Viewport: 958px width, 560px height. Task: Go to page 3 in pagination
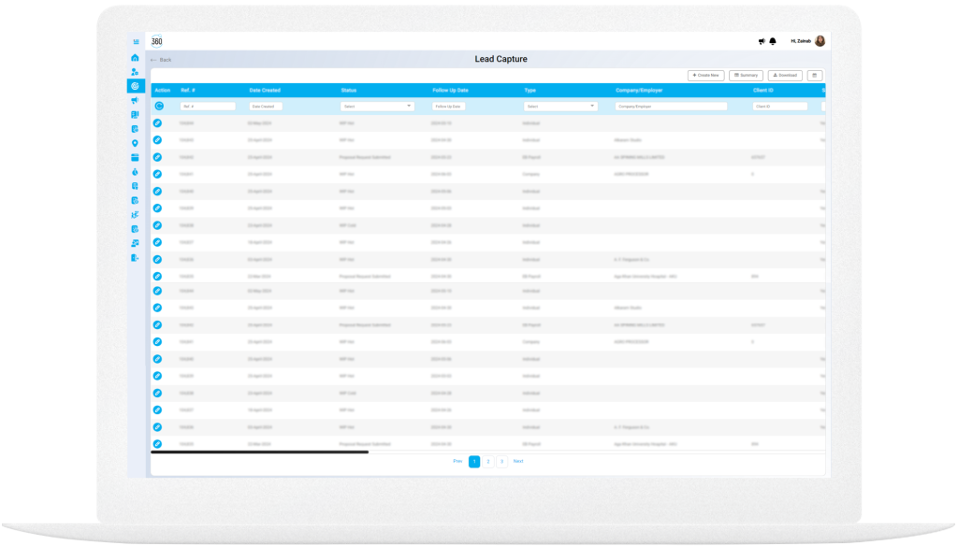coord(501,462)
